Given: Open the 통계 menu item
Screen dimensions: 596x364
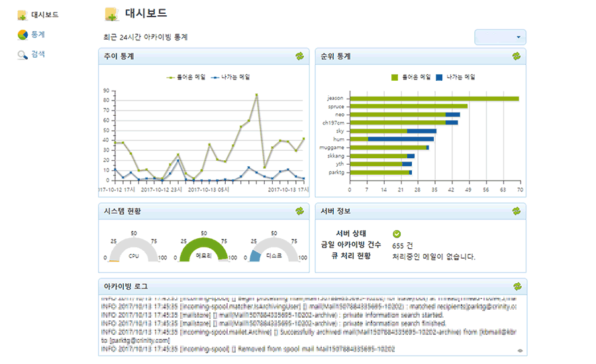Looking at the screenshot, I should point(38,34).
